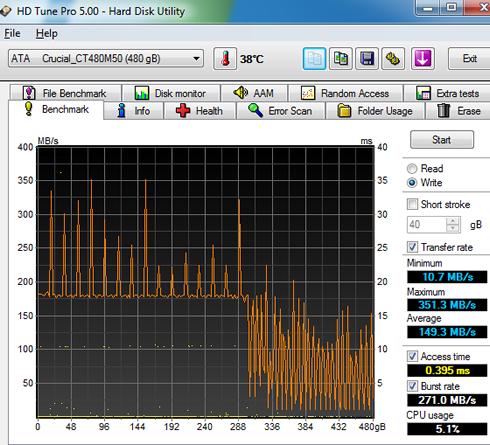490x445 pixels.
Task: Open the File menu
Action: click(12, 33)
